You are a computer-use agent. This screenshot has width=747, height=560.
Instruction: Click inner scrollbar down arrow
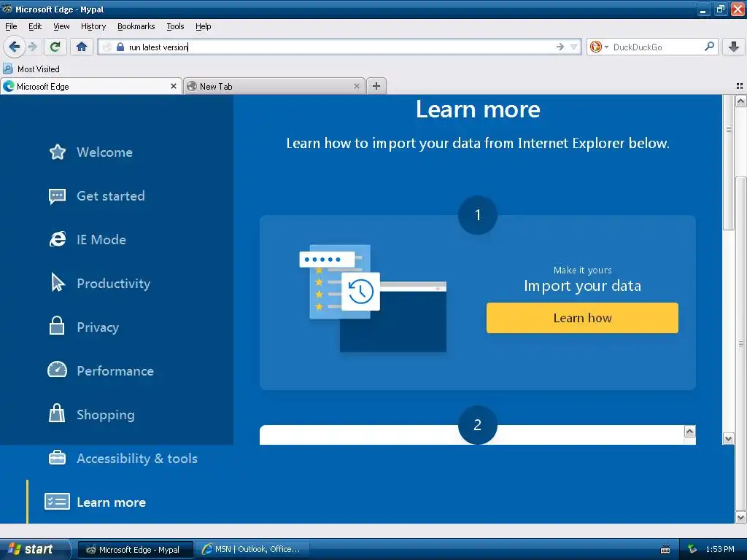pyautogui.click(x=728, y=438)
